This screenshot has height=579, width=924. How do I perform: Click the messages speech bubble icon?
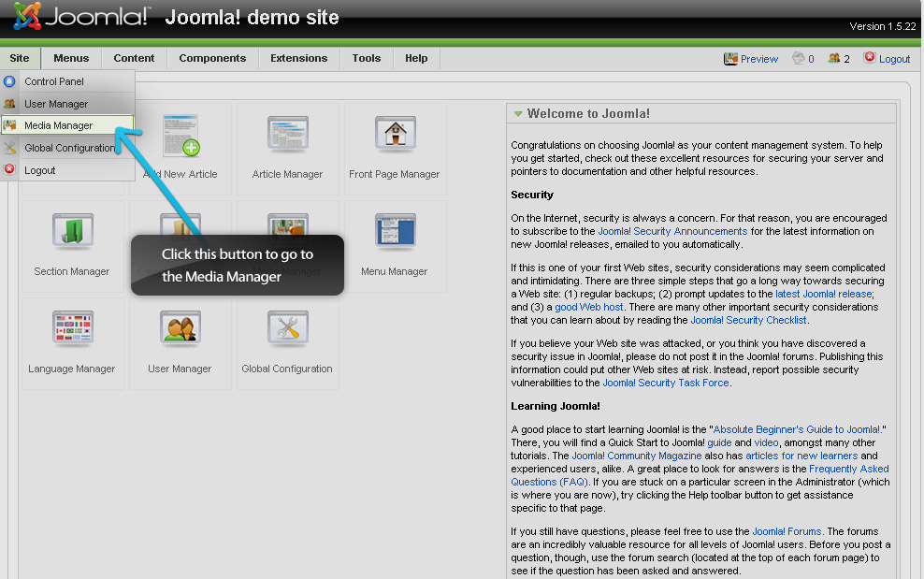tap(799, 58)
